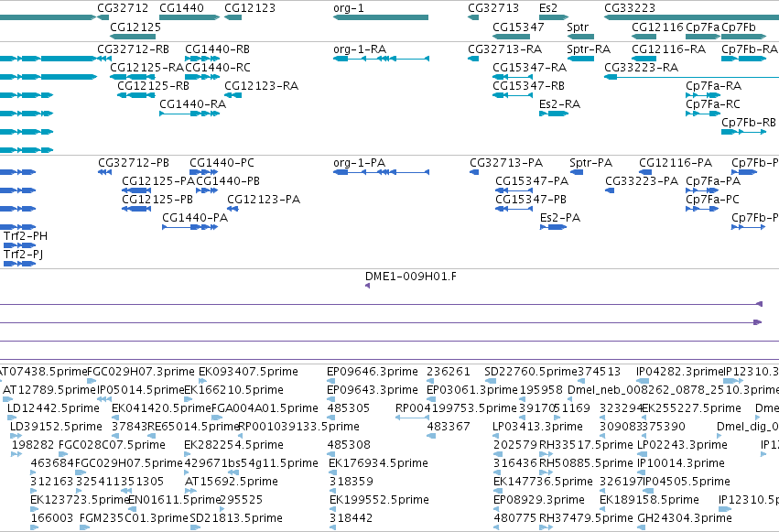Screen dimensions: 779x532
Task: Click the CG12116 gene label
Action: coord(658,27)
